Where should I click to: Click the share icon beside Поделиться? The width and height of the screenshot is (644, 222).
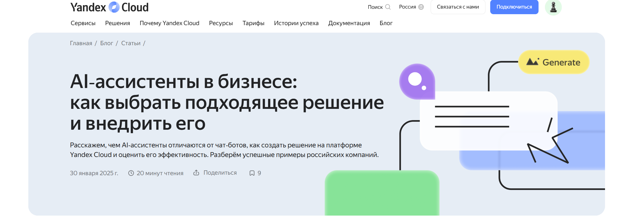[196, 173]
